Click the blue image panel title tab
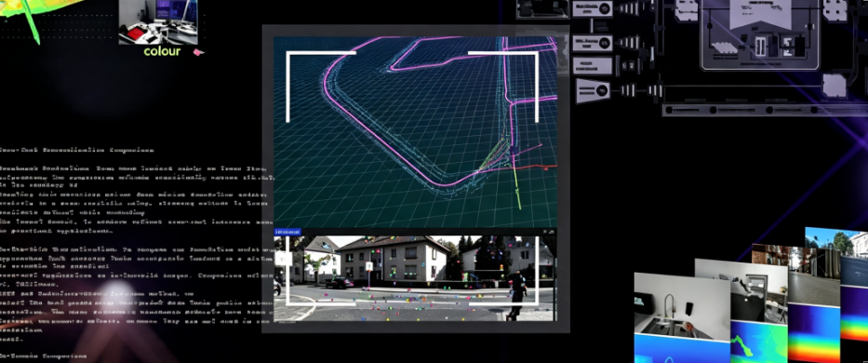 point(287,232)
